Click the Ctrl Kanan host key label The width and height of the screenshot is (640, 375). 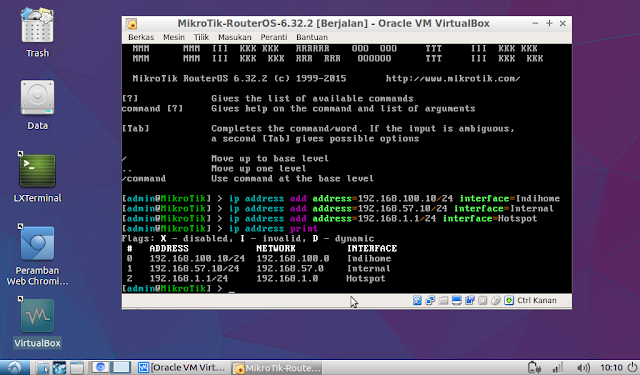(x=537, y=300)
